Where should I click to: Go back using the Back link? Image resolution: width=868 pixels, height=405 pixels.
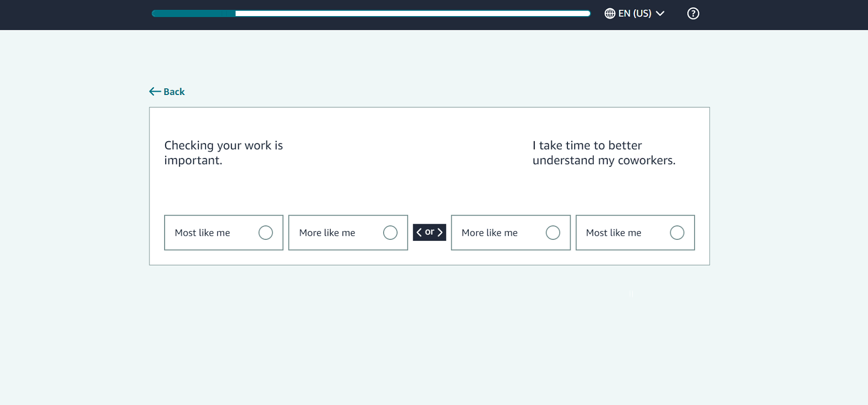click(x=167, y=91)
